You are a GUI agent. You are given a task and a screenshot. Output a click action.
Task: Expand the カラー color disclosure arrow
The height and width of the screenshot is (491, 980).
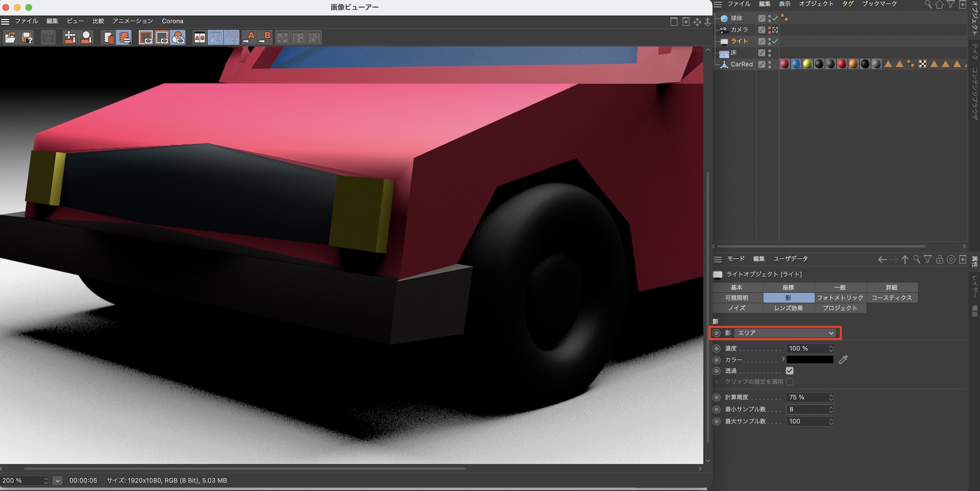click(783, 359)
